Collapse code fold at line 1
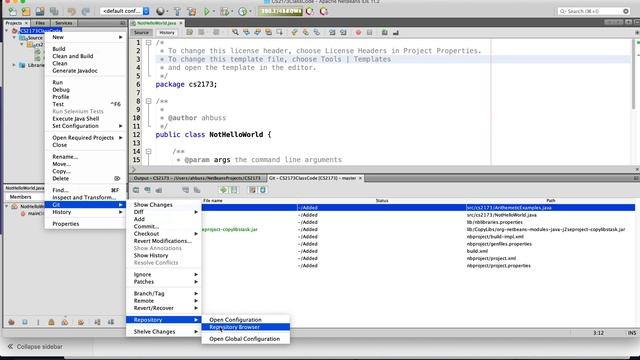Viewport: 640px width, 360px height. (149, 42)
